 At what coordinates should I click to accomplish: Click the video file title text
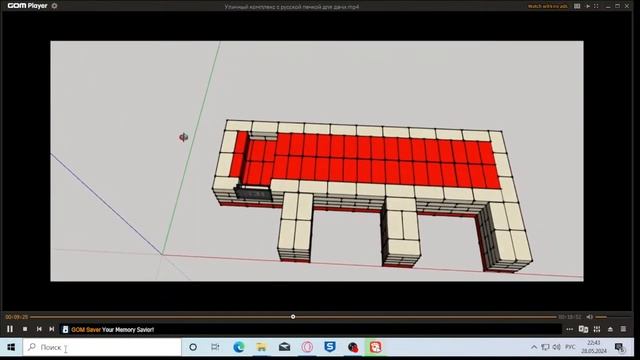pyautogui.click(x=291, y=7)
